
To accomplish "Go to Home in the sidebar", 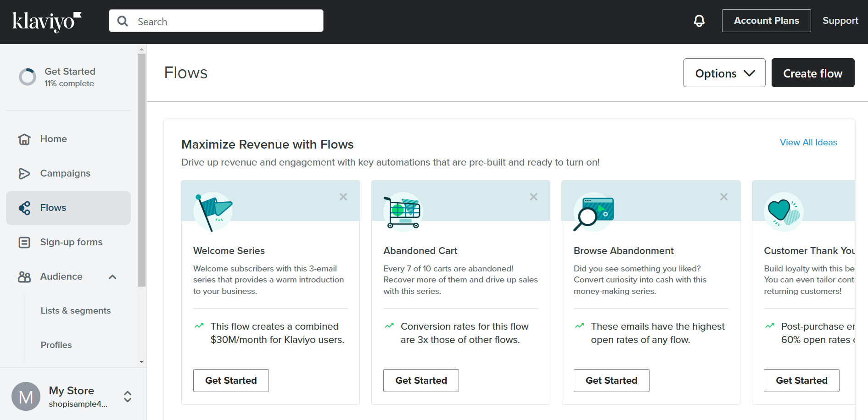I will pos(68,139).
